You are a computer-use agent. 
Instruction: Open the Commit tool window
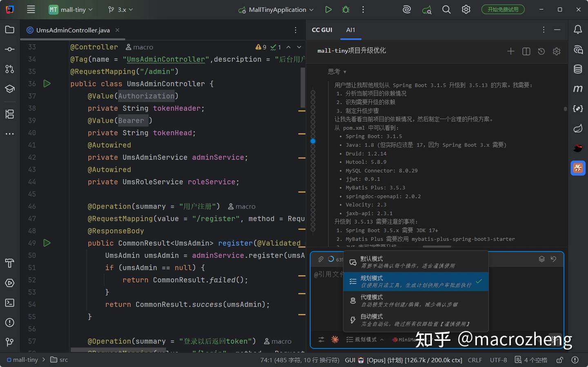coord(10,49)
